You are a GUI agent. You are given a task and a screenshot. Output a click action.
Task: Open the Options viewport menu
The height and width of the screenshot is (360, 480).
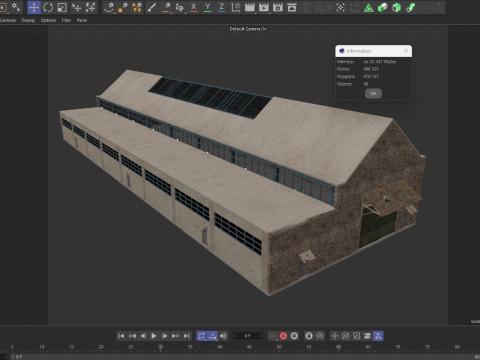click(48, 20)
